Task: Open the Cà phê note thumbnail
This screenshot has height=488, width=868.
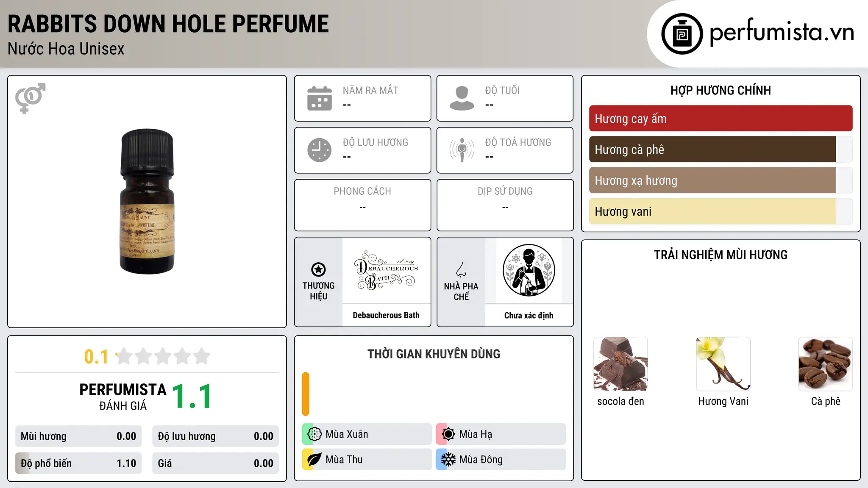Action: click(x=826, y=364)
